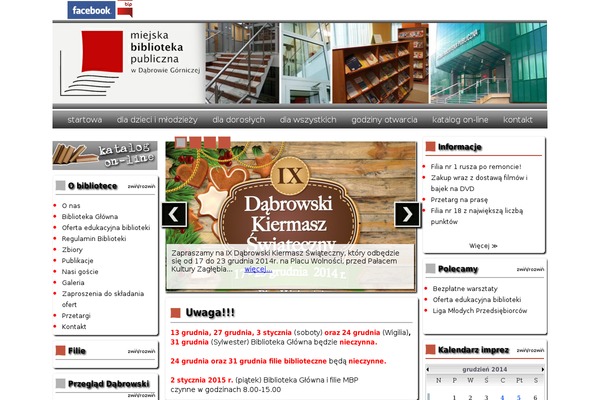
Task: Open Regulamin Biblioteki link
Action: click(94, 238)
